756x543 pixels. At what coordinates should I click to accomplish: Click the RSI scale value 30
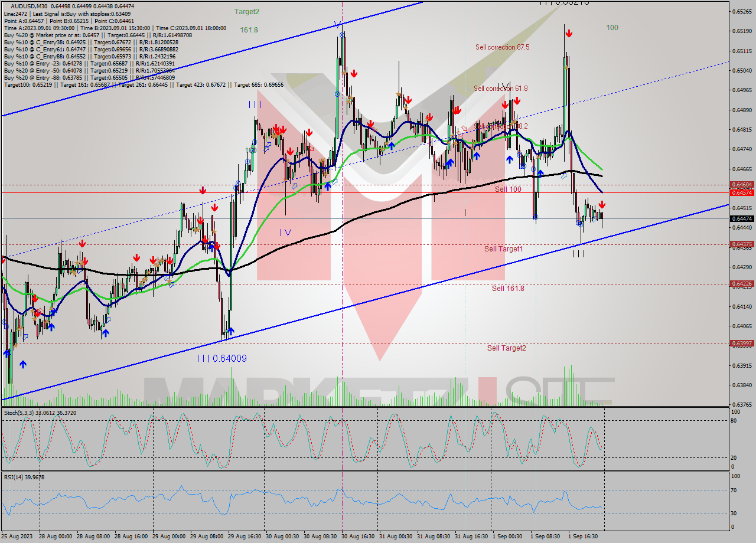tap(734, 513)
